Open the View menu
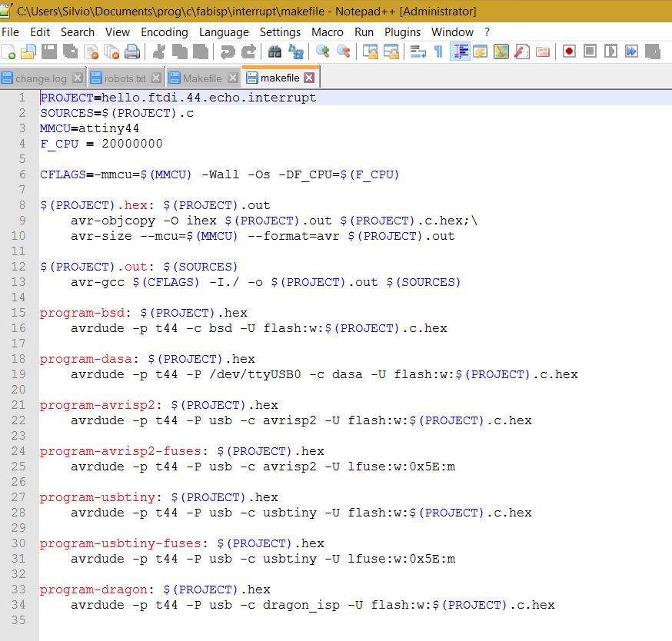Screen dimensions: 672x641 (118, 32)
